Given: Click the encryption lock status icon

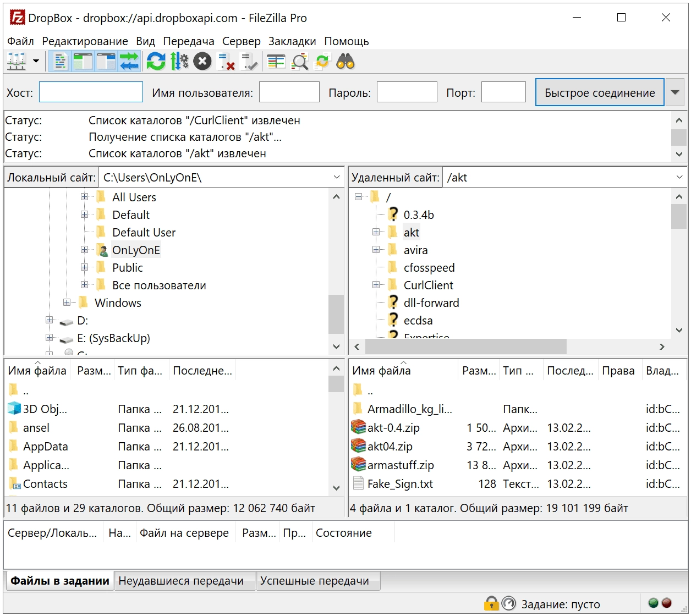Looking at the screenshot, I should pos(491,603).
